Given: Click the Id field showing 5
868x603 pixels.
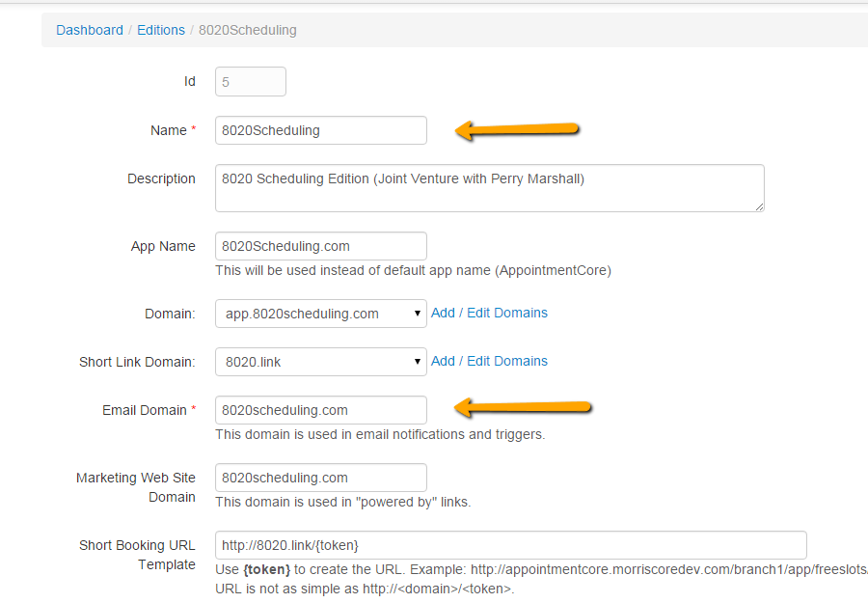Looking at the screenshot, I should 250,81.
